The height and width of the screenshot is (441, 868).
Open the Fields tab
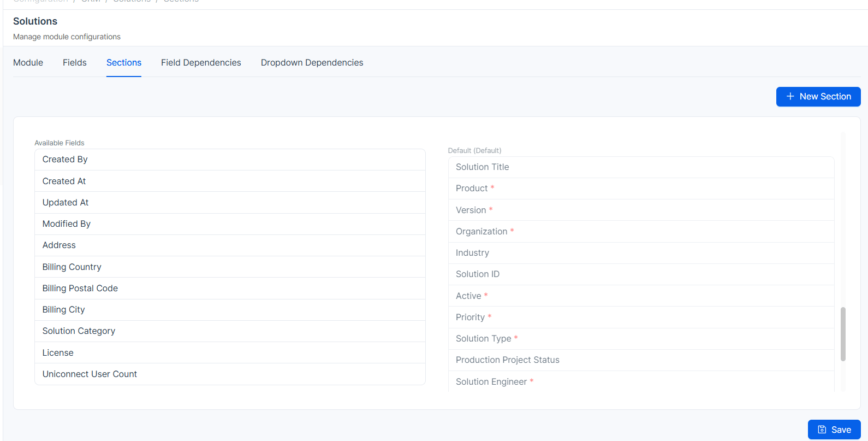(x=74, y=63)
